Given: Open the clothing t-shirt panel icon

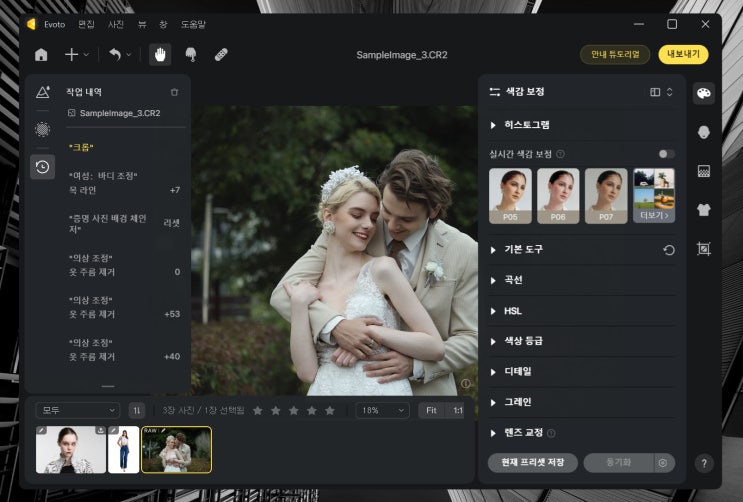Looking at the screenshot, I should coord(704,210).
